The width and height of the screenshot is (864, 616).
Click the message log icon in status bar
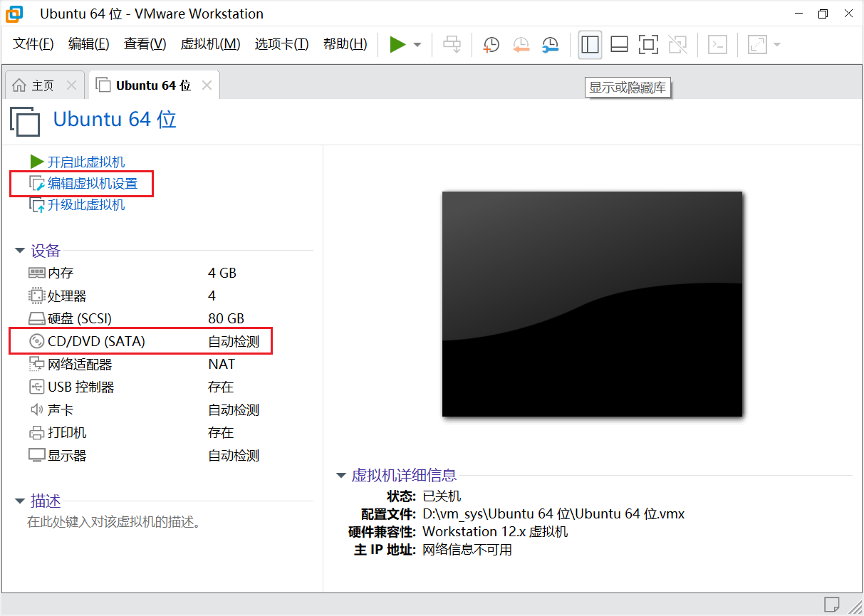pyautogui.click(x=832, y=603)
